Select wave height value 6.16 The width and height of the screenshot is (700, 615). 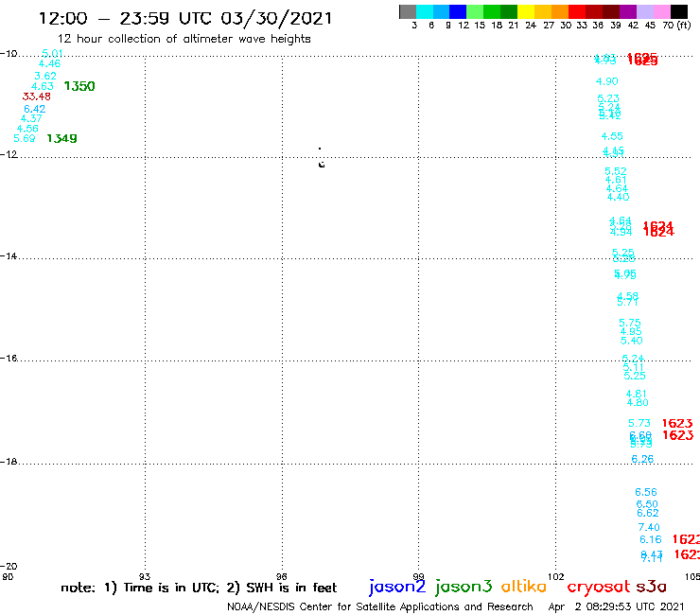(651, 539)
